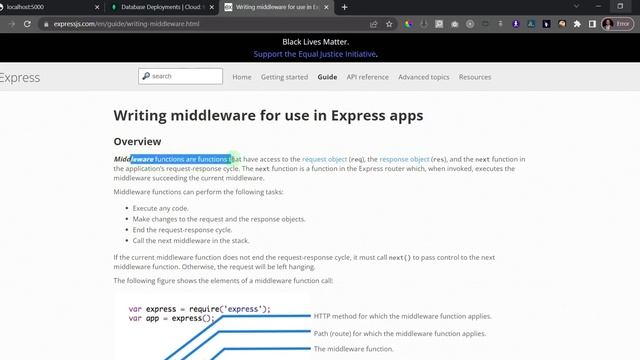Toggle the browser side panel icon
Viewport: 640px width, 360px height.
click(x=592, y=24)
